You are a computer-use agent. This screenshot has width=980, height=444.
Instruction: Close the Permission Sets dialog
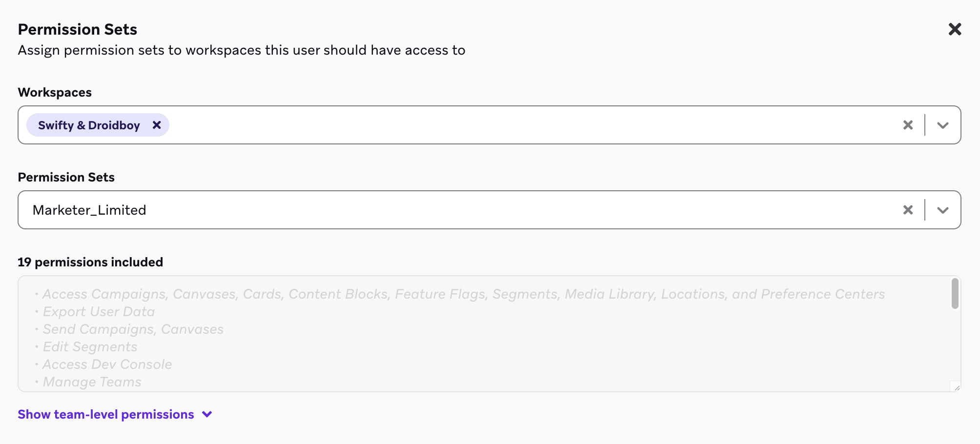(955, 29)
